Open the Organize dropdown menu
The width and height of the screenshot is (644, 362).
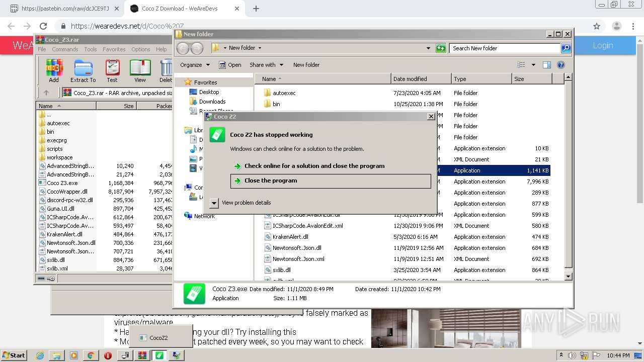click(195, 65)
